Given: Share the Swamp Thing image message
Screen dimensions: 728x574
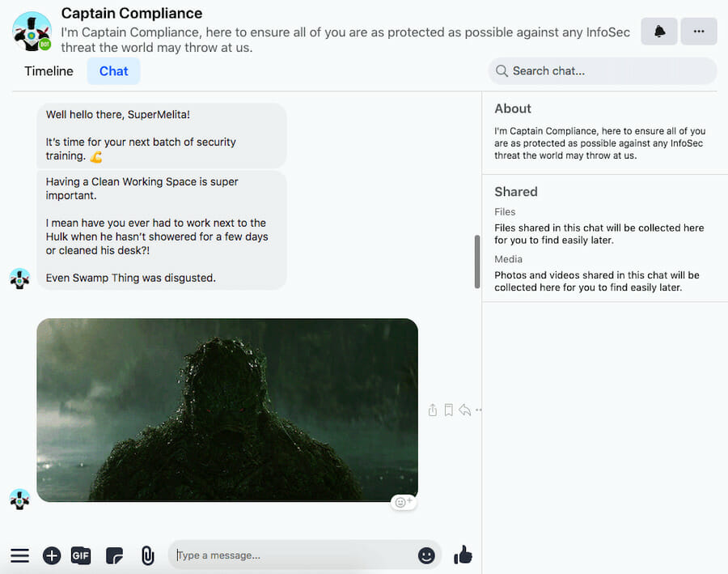Looking at the screenshot, I should [x=433, y=410].
